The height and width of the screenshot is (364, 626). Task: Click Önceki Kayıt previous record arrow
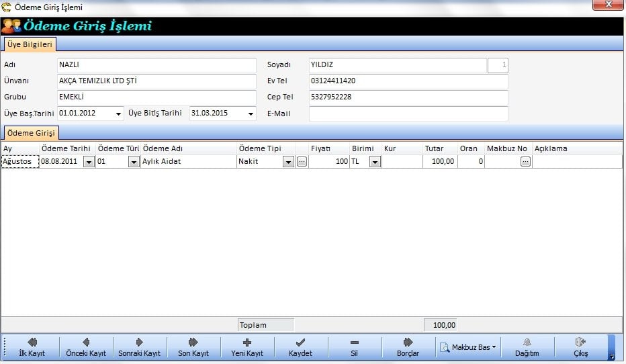85,347
